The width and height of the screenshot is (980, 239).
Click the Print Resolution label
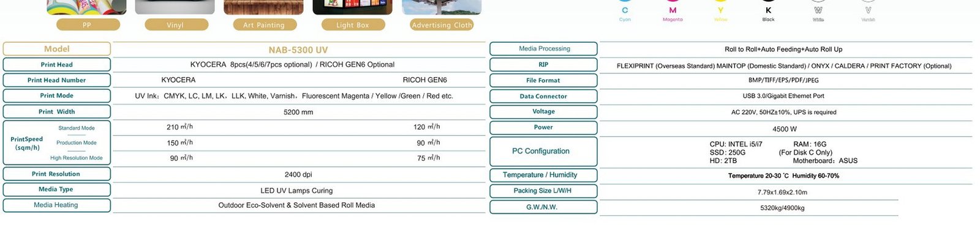[x=57, y=174]
